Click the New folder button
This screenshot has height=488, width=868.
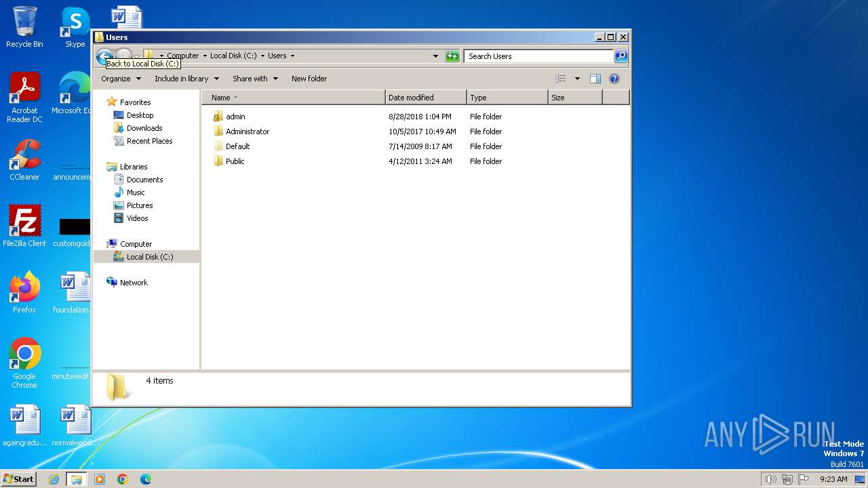pyautogui.click(x=309, y=79)
